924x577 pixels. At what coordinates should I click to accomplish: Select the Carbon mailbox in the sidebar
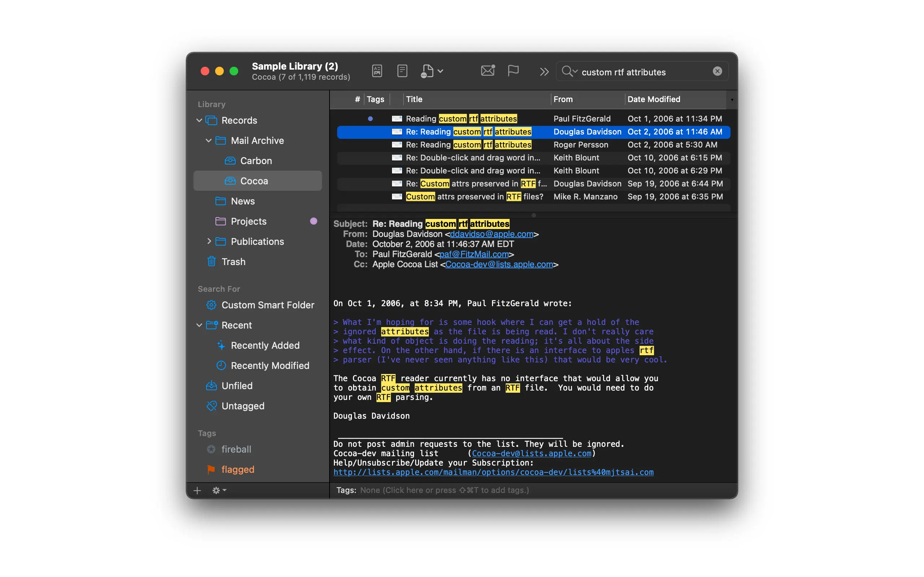256,161
